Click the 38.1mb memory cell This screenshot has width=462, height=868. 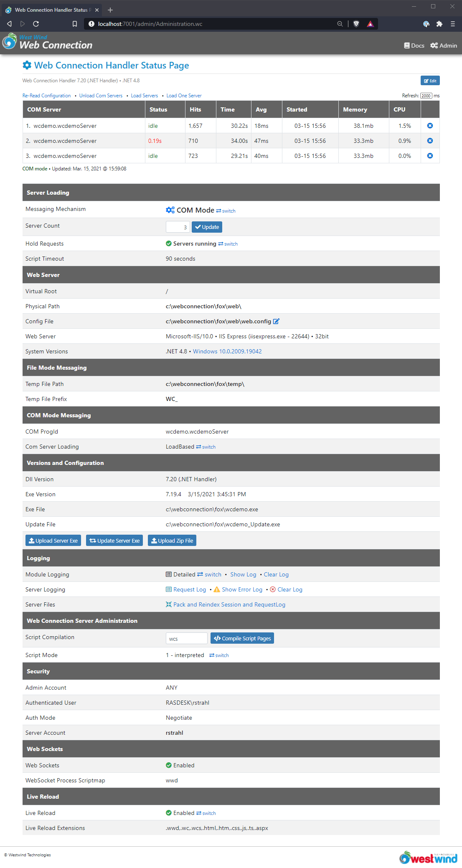click(x=363, y=126)
